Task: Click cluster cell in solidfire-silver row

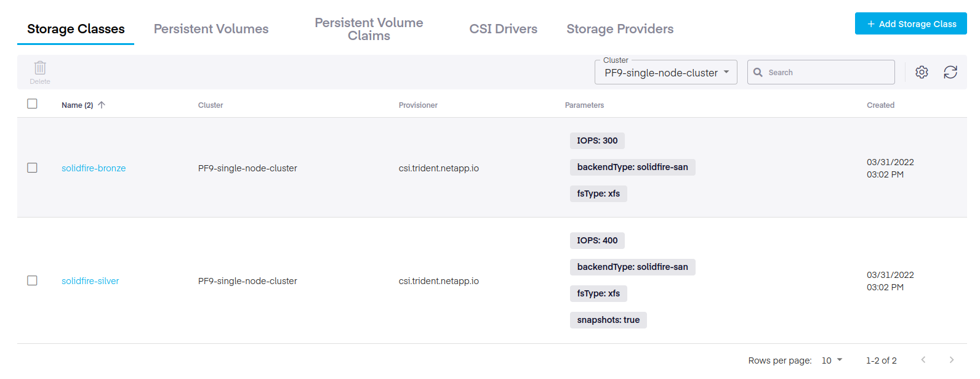Action: [x=247, y=281]
